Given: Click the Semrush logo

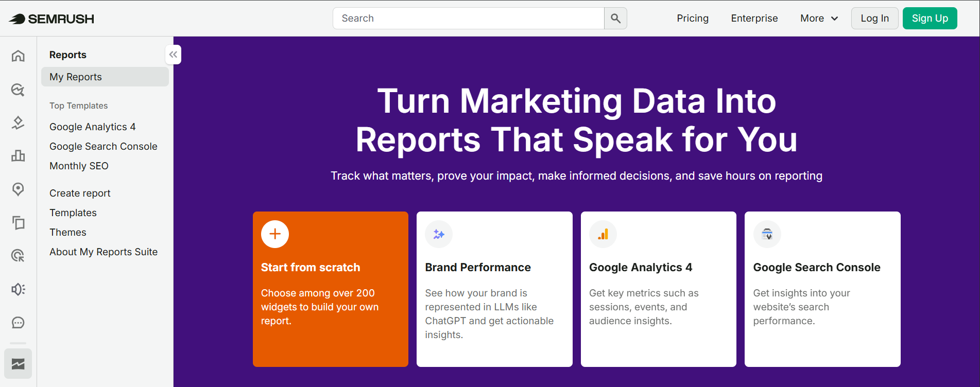Looking at the screenshot, I should pyautogui.click(x=51, y=19).
